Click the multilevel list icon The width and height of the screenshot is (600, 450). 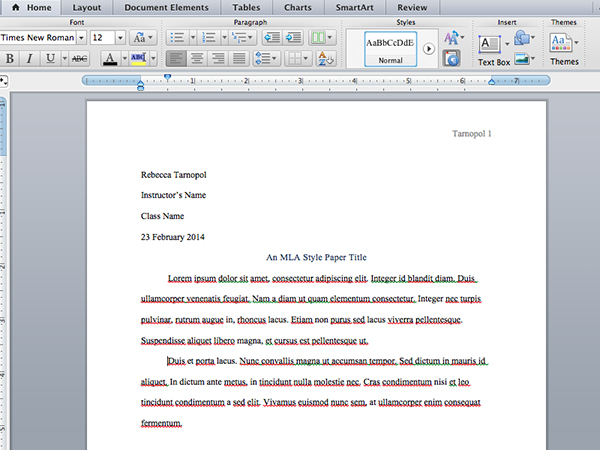click(x=243, y=38)
